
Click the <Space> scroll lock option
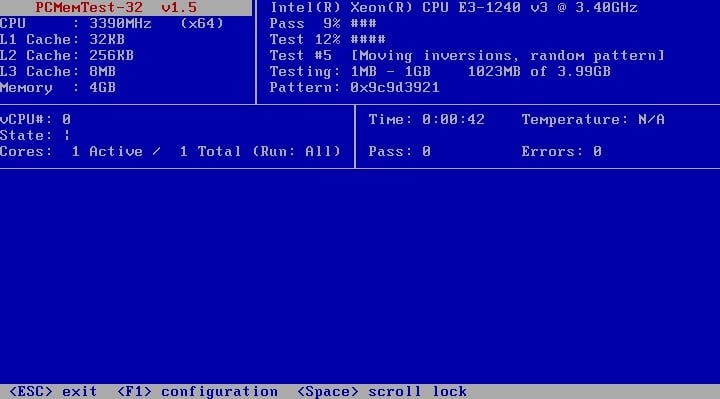click(382, 392)
